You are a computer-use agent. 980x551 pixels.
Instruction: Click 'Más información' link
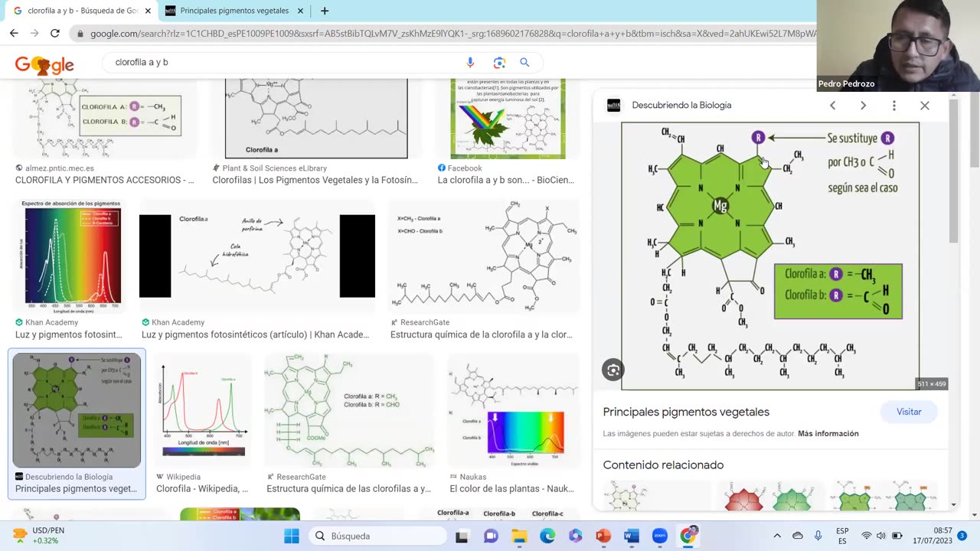[x=828, y=433]
